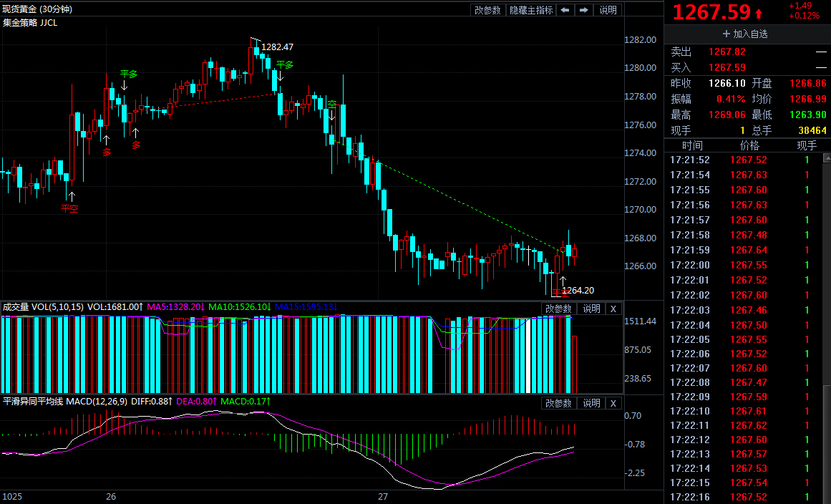Open 改参数 for the volume panel
Viewport: 831px width, 504px height.
(558, 309)
